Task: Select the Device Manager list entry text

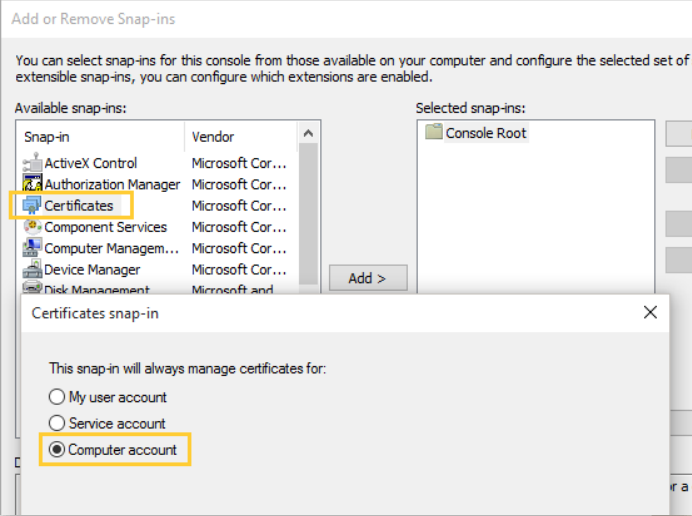Action: point(92,270)
